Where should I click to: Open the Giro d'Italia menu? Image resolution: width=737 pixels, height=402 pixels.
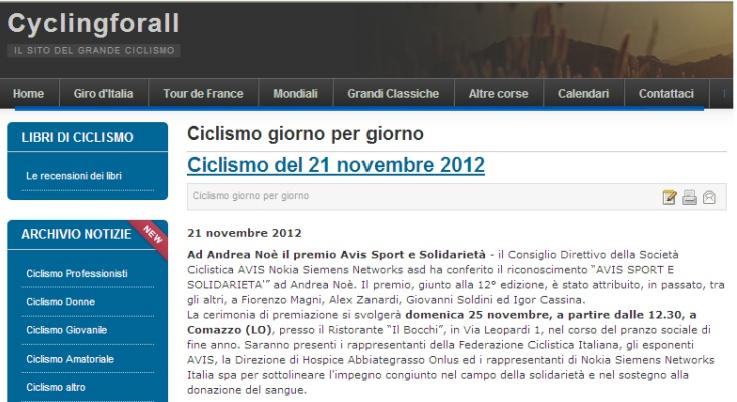pos(103,94)
